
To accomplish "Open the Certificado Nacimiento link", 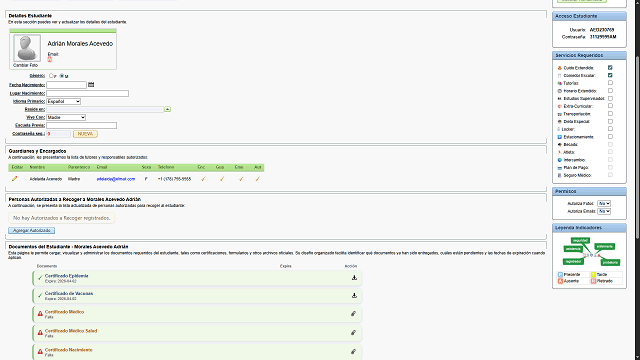I will pyautogui.click(x=69, y=350).
